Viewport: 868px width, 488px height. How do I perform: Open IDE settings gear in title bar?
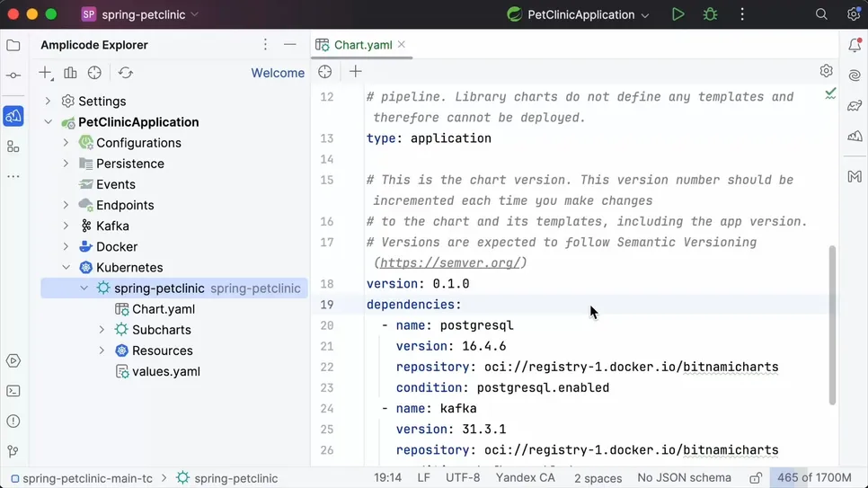(x=853, y=14)
